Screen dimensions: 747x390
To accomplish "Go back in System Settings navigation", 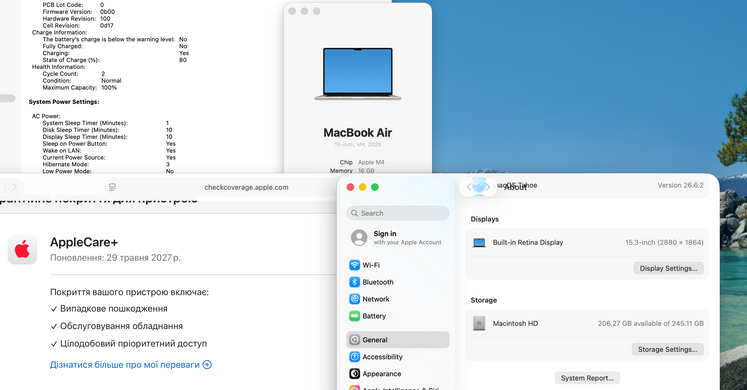I will [469, 187].
